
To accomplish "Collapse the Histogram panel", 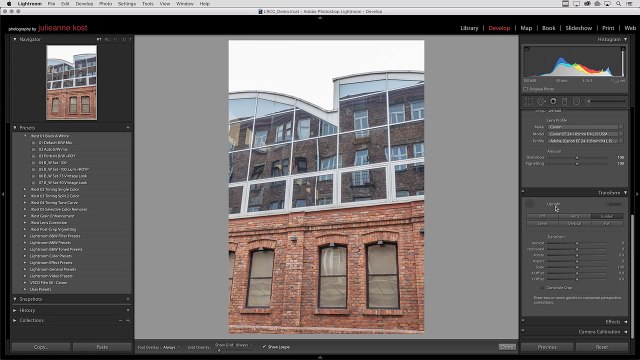I will point(625,40).
